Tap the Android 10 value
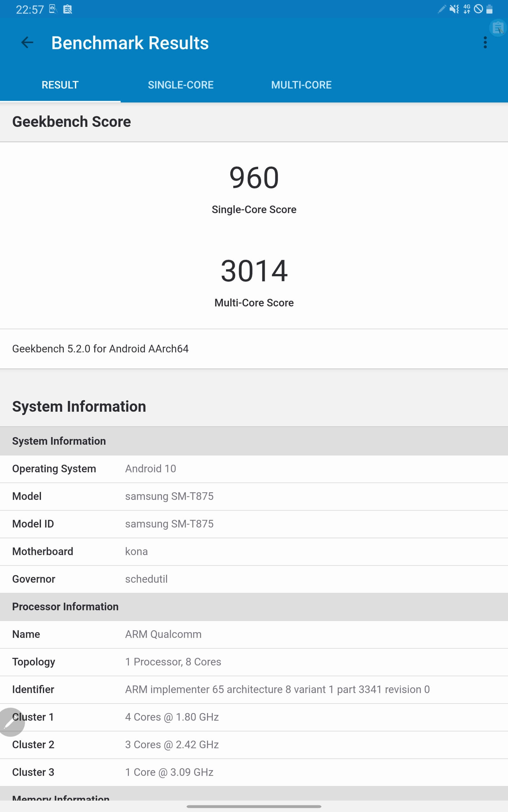The width and height of the screenshot is (508, 812). [x=150, y=469]
